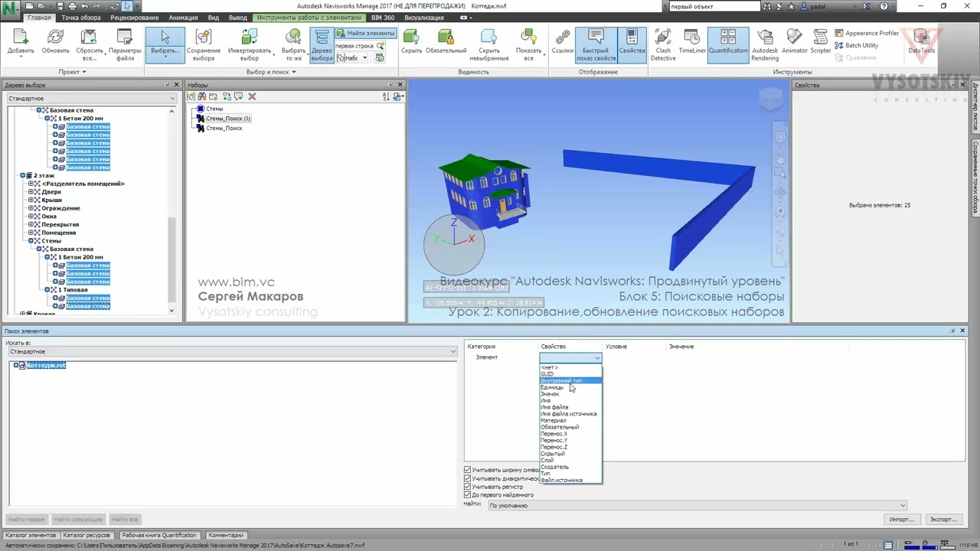Choose GUID in the property dropdown

coord(547,374)
